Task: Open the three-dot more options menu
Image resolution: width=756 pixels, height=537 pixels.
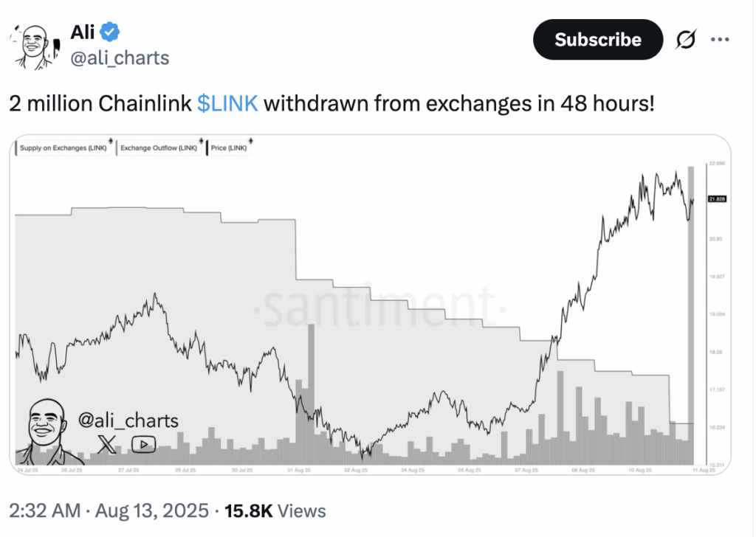Action: point(720,40)
